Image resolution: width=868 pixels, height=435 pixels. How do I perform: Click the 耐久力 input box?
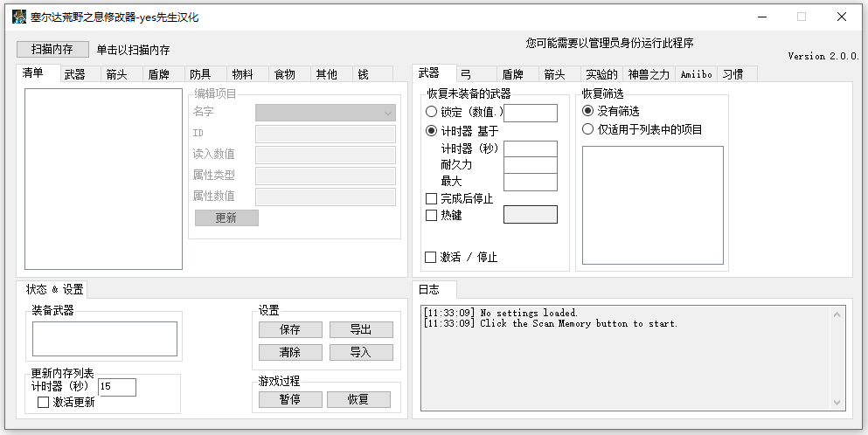[531, 165]
